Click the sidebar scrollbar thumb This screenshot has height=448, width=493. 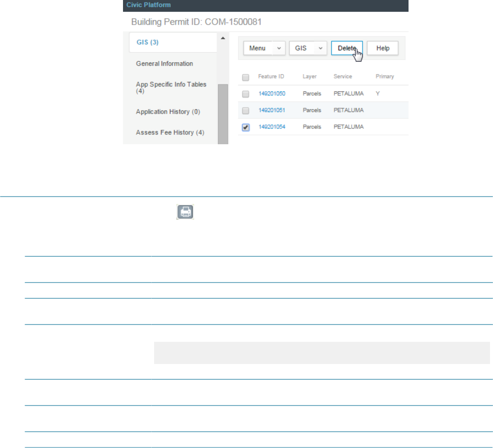223,114
